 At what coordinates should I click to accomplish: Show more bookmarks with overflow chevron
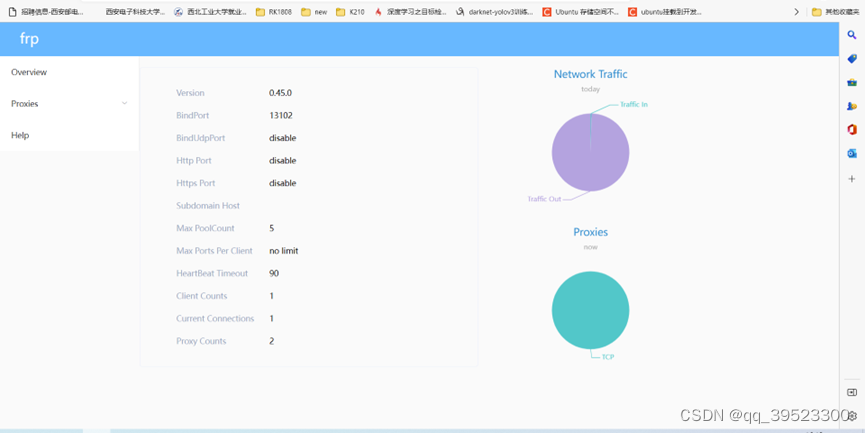point(796,12)
